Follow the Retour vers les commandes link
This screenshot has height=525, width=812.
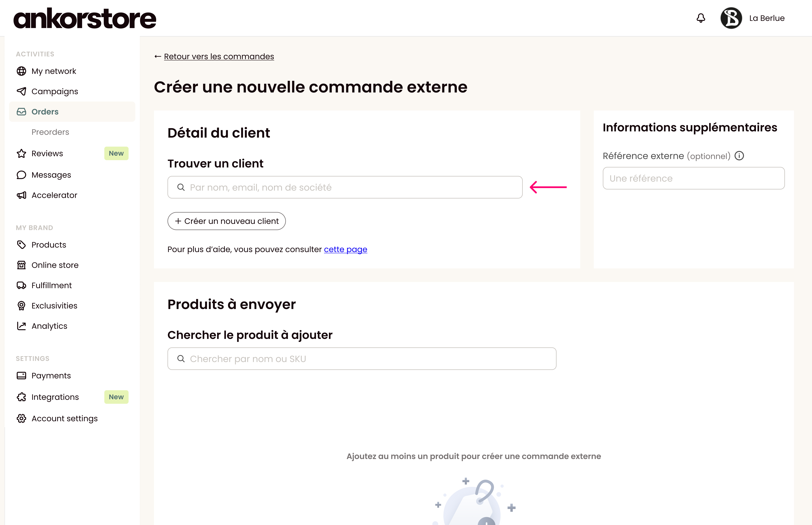coord(219,56)
